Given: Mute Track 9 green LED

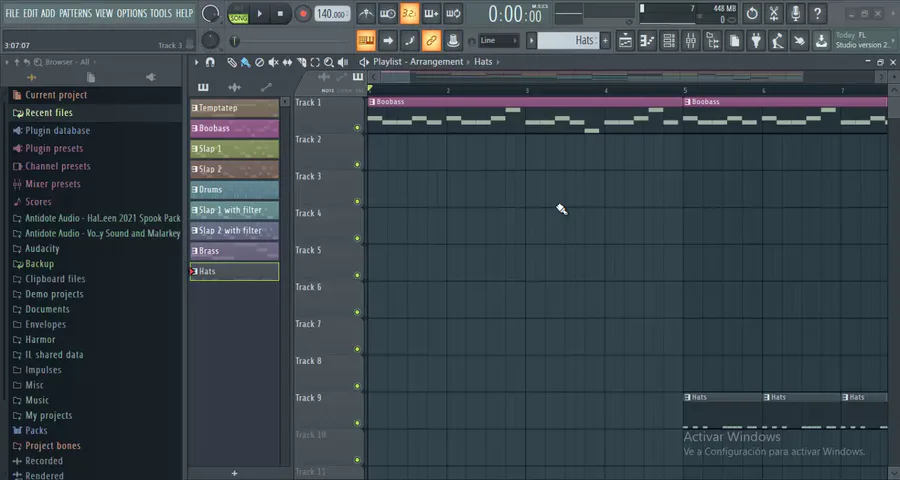Looking at the screenshot, I should click(358, 423).
